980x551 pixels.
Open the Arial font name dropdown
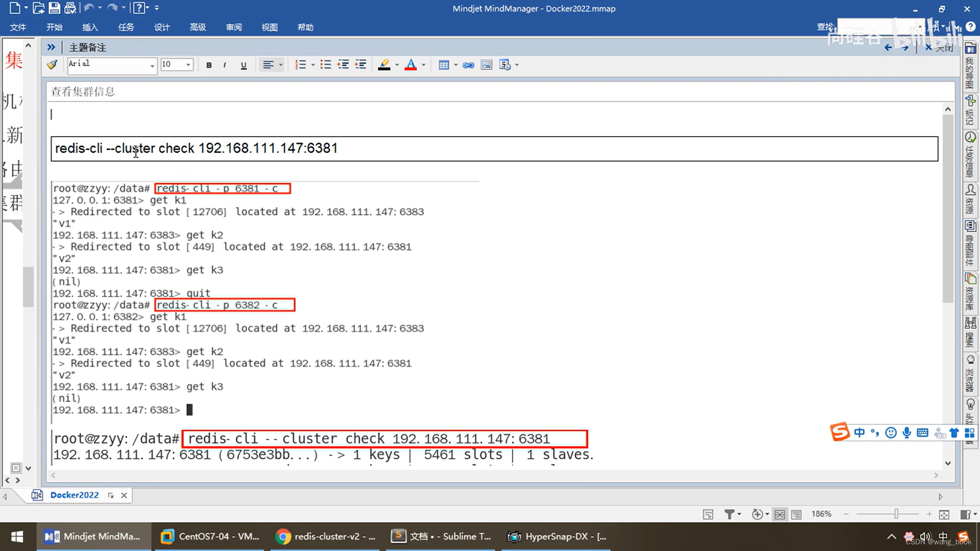(152, 65)
